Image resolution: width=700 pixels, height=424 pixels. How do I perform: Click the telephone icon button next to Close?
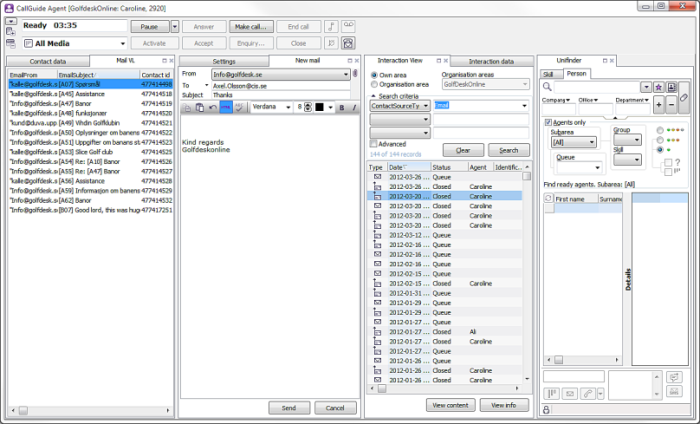348,43
